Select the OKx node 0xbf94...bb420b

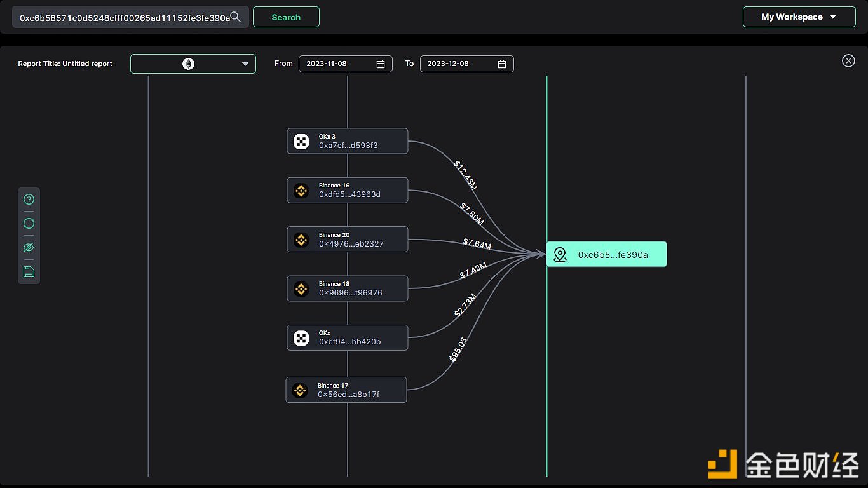(348, 337)
